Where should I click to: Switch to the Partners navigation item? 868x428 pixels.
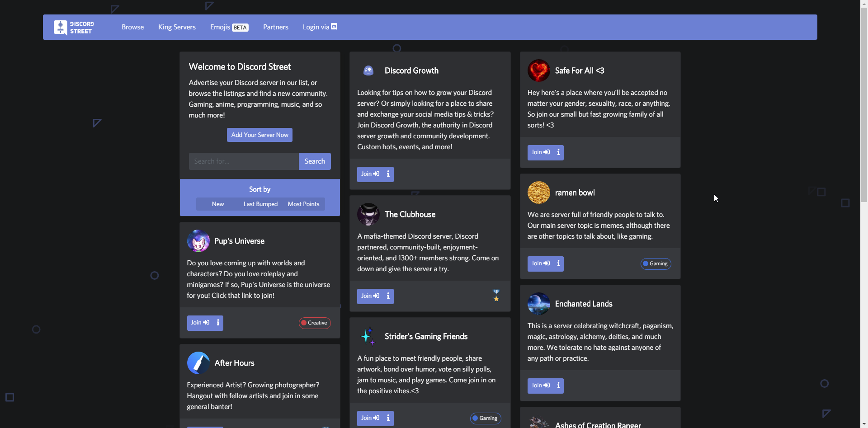tap(276, 27)
